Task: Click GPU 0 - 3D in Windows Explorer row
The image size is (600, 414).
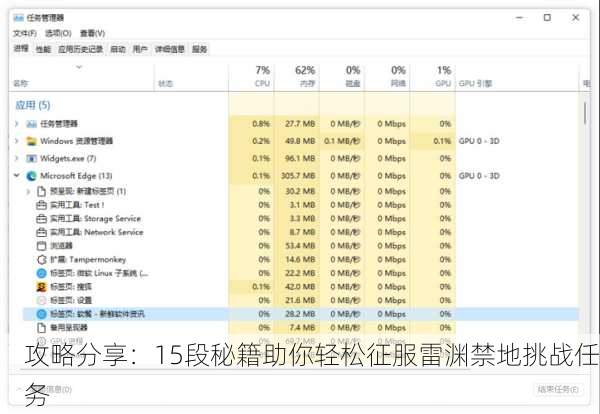Action: pos(479,141)
